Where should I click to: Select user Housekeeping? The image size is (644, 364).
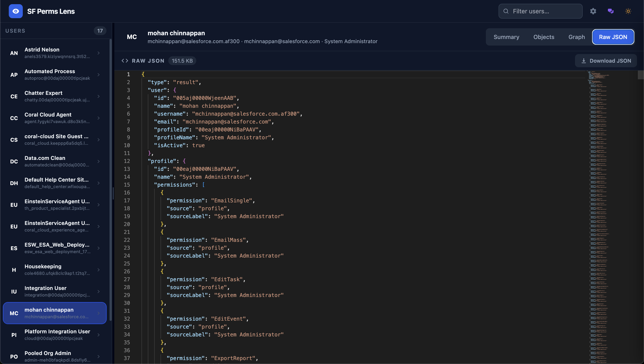tap(55, 270)
